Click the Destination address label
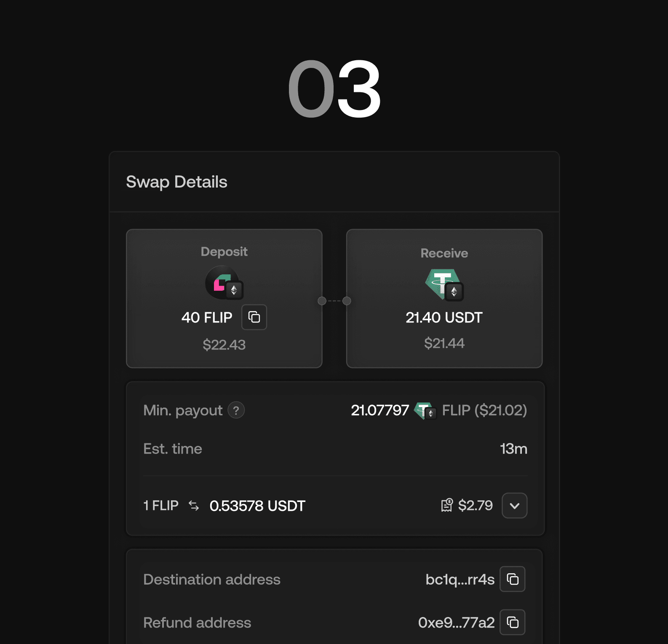Screen dimensions: 668x644 (x=212, y=580)
